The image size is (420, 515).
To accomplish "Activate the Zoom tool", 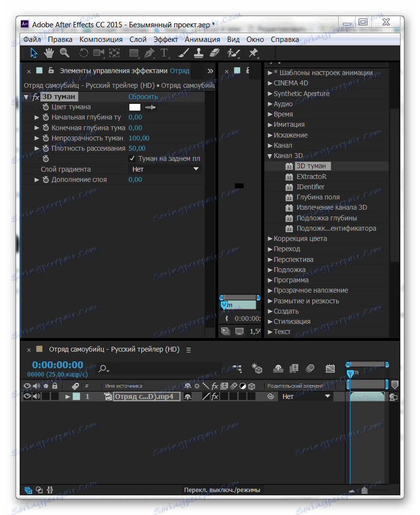I will pos(64,53).
